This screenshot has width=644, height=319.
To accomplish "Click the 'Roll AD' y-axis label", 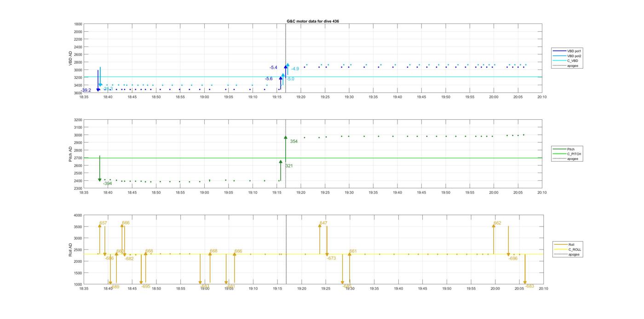I will 70,249.
